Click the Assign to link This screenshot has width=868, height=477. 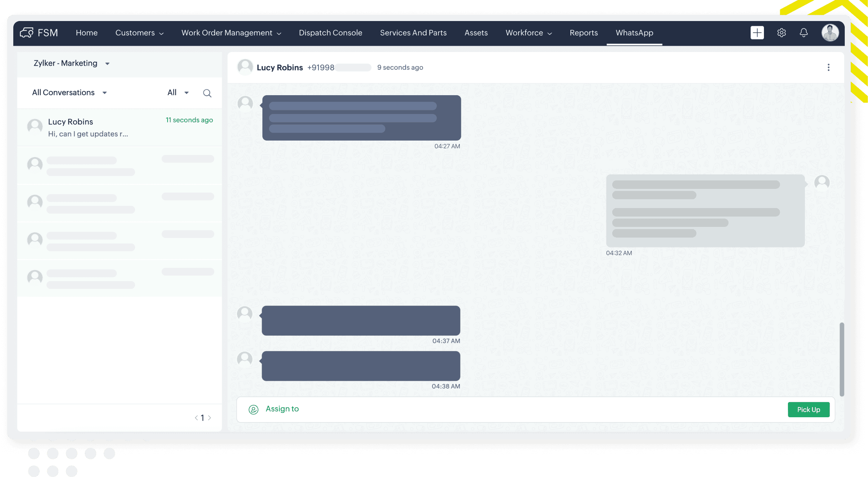tap(282, 409)
